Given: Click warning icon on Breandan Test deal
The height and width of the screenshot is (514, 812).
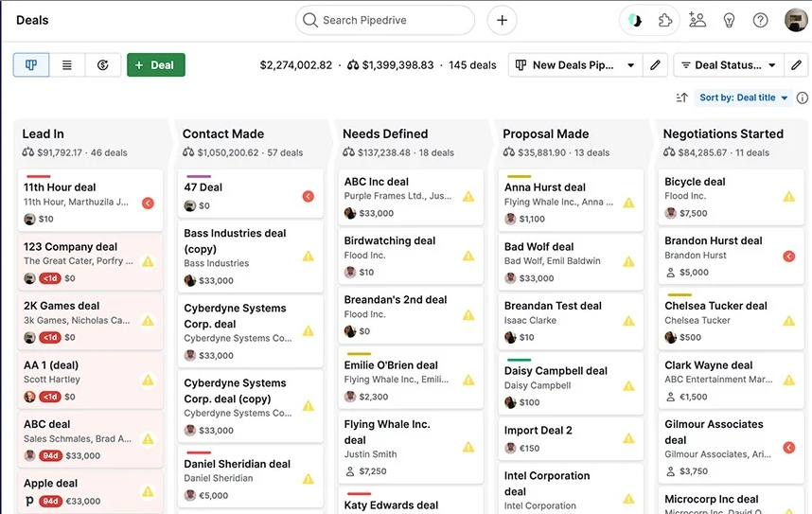Looking at the screenshot, I should [x=628, y=321].
